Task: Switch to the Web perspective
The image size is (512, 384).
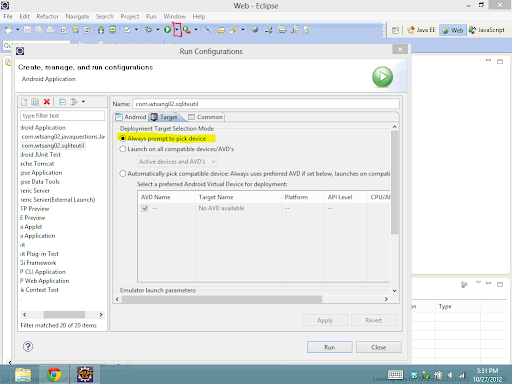Action: 453,30
